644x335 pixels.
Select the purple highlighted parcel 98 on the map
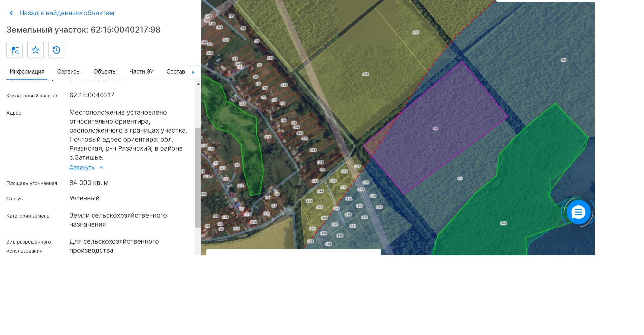(435, 128)
